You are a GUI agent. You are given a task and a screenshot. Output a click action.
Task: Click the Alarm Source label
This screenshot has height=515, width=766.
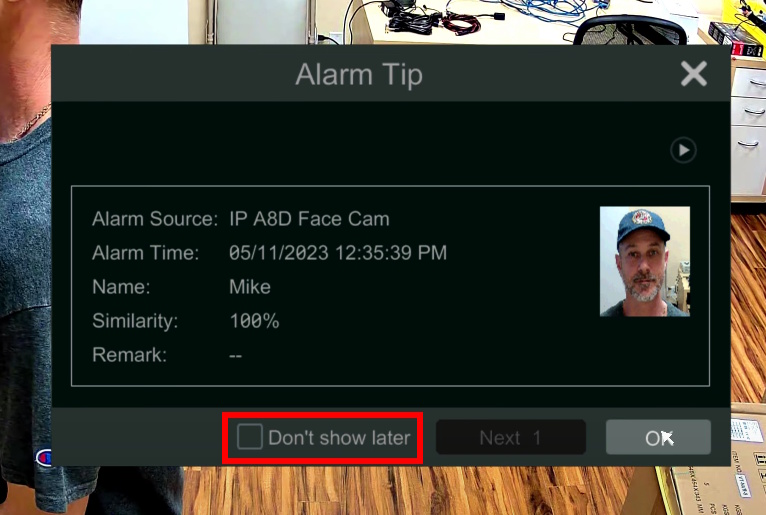click(x=155, y=219)
